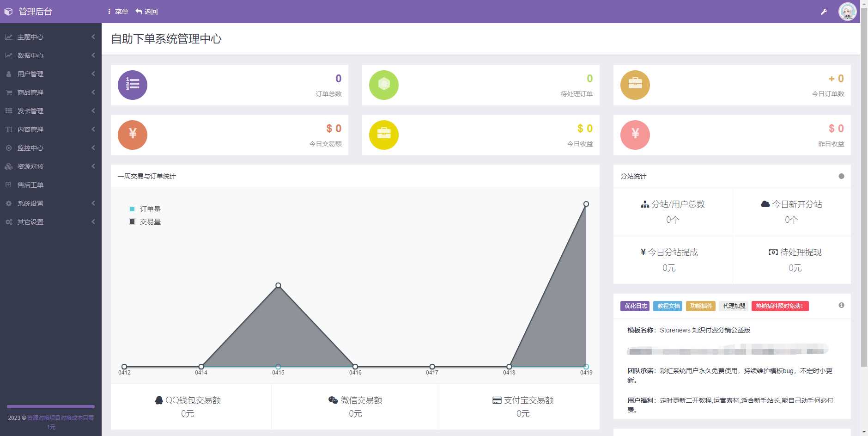
Task: Open 资源对接 via its sidebar icon
Action: [9, 166]
